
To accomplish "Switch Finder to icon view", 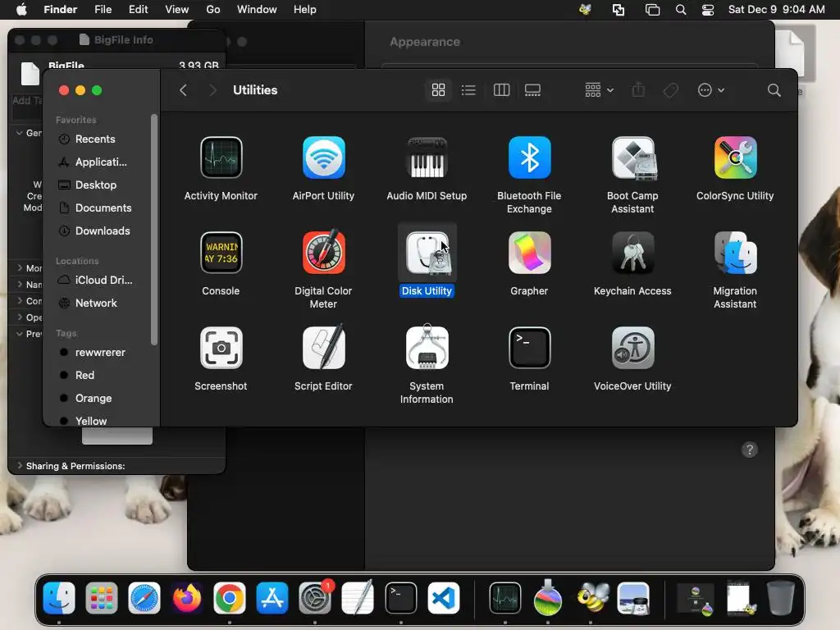I will coord(438,90).
